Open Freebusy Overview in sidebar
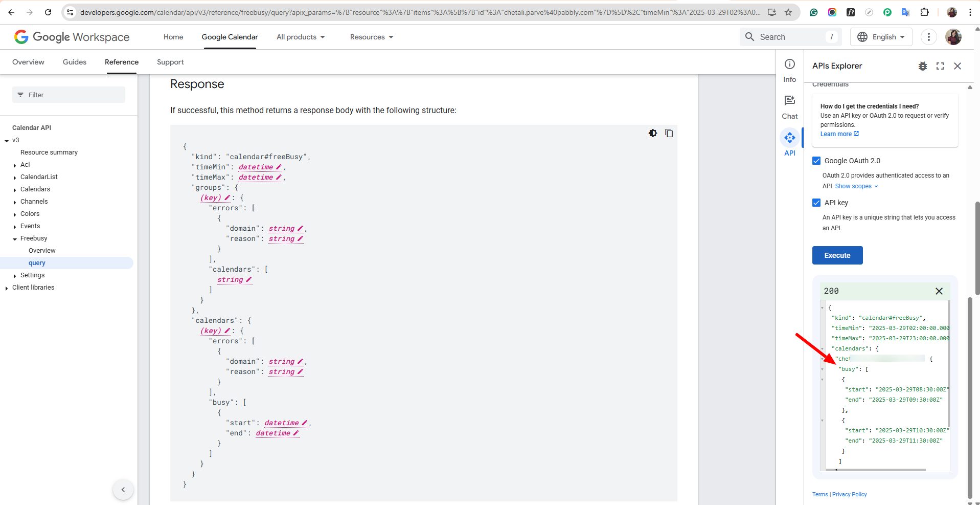This screenshot has height=505, width=980. click(42, 251)
